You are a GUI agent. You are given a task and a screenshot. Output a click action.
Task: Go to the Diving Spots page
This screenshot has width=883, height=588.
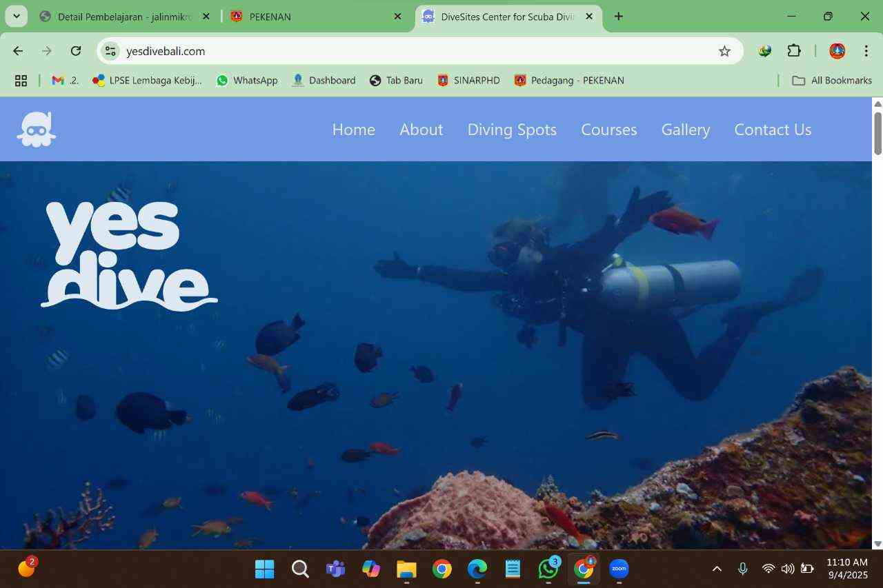(x=512, y=130)
